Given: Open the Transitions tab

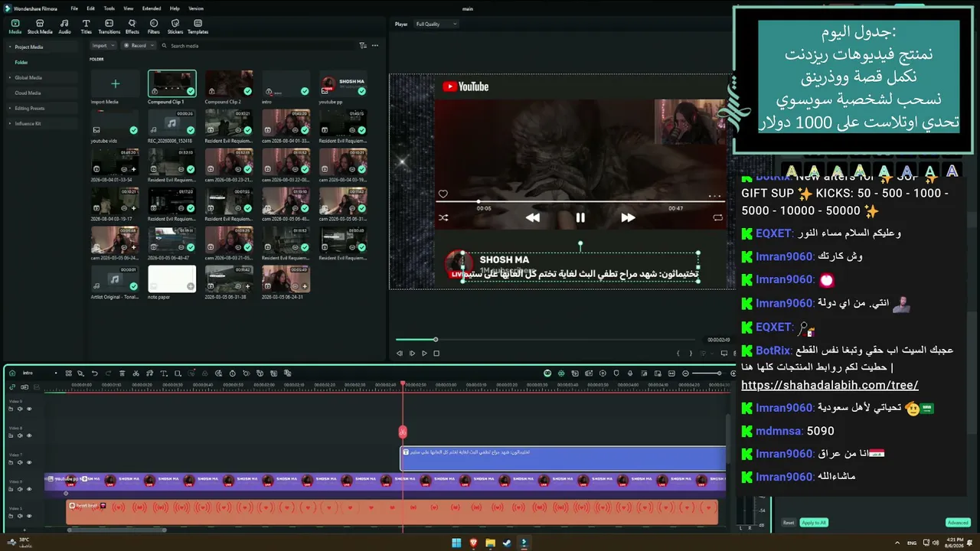Looking at the screenshot, I should pos(109,27).
